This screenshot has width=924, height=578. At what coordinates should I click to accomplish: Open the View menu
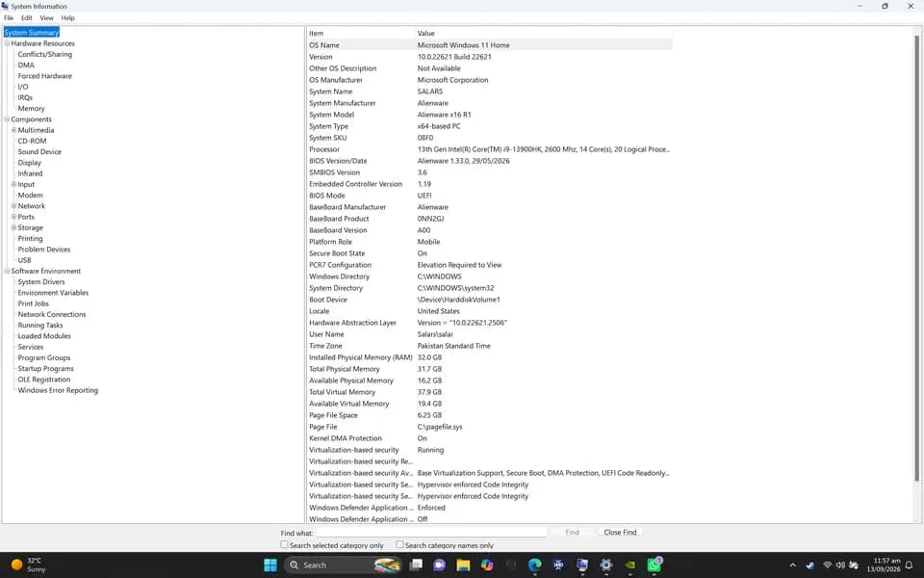point(46,18)
